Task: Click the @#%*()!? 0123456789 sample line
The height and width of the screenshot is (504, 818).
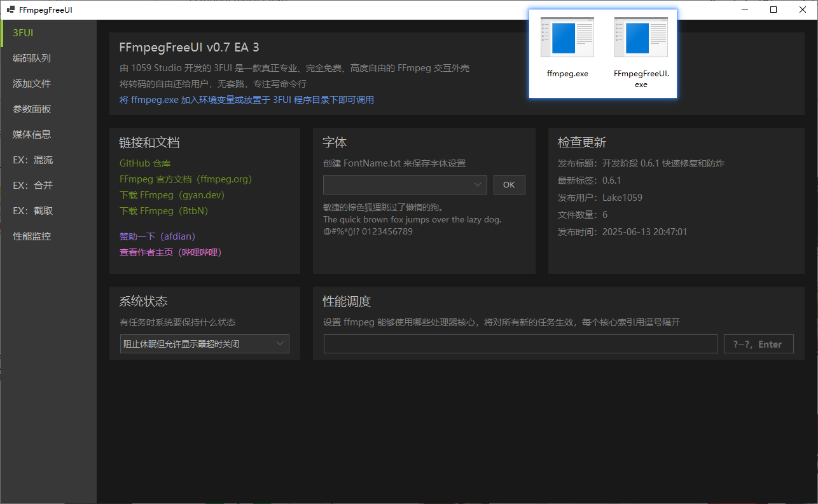Action: [x=368, y=232]
